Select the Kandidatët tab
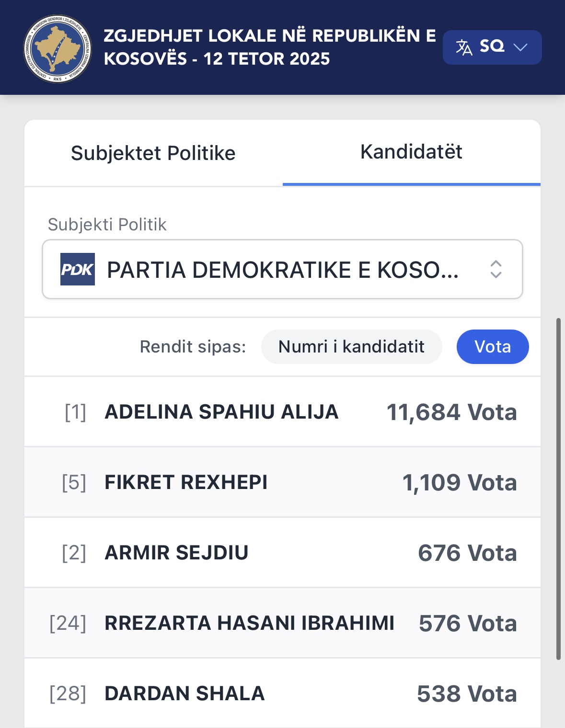 (x=411, y=152)
